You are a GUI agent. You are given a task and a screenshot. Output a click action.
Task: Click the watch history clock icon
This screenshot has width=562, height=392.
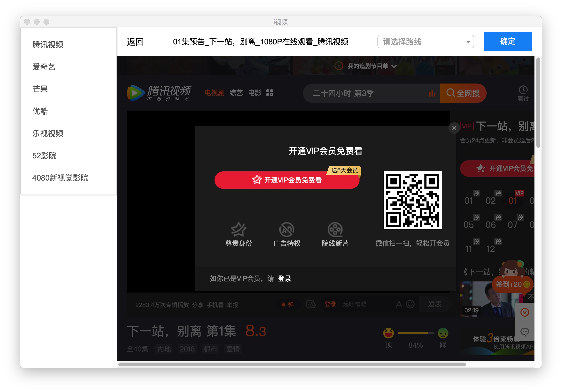(523, 90)
